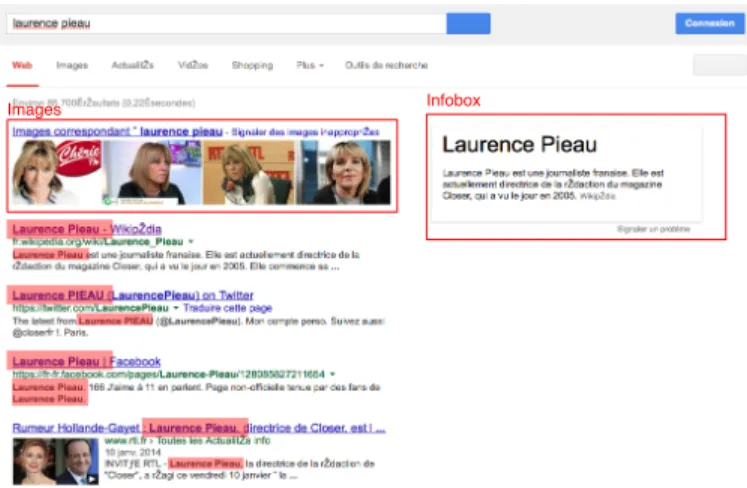Switch to the Images tab
Image resolution: width=747 pixels, height=488 pixels.
point(72,65)
